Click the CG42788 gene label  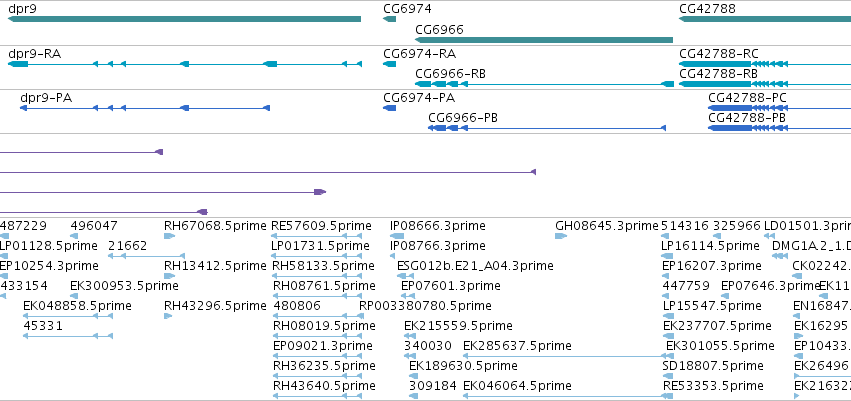pos(707,9)
